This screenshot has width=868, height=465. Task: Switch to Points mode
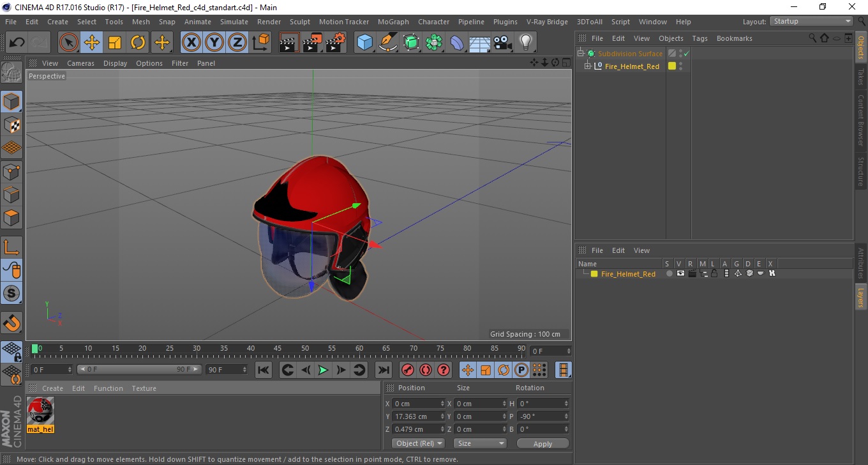pos(11,171)
